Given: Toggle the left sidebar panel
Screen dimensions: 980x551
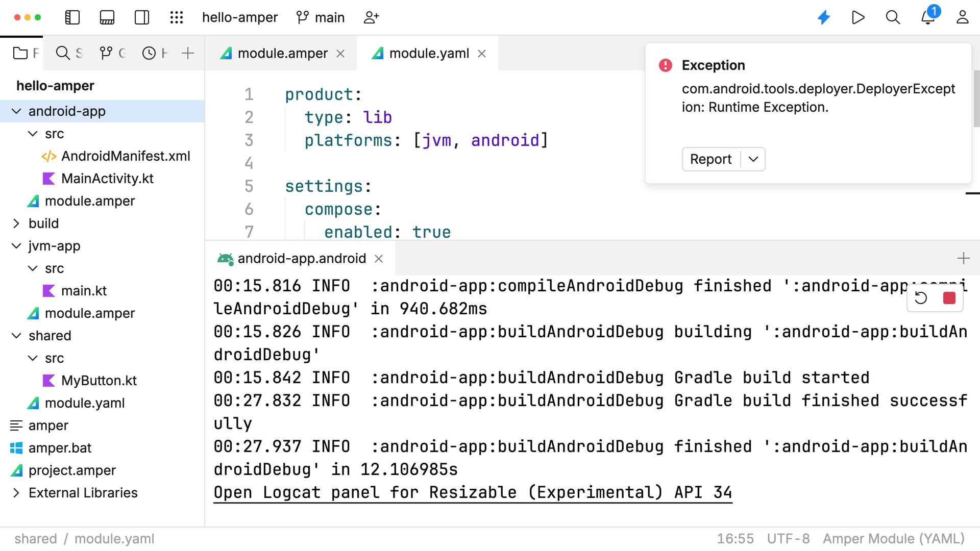Looking at the screenshot, I should (72, 17).
